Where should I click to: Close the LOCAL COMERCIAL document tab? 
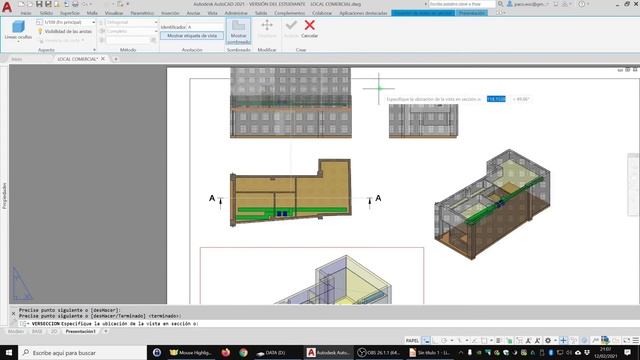coord(103,59)
